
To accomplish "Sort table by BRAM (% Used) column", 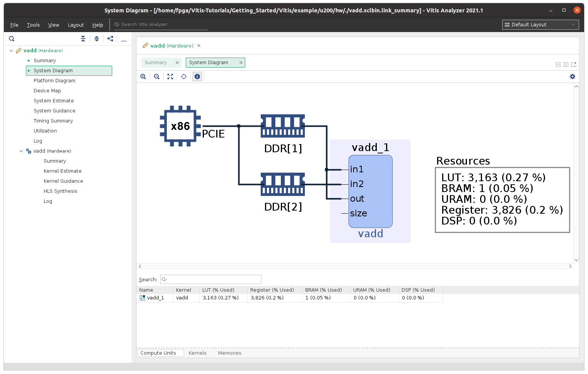I will pyautogui.click(x=326, y=290).
